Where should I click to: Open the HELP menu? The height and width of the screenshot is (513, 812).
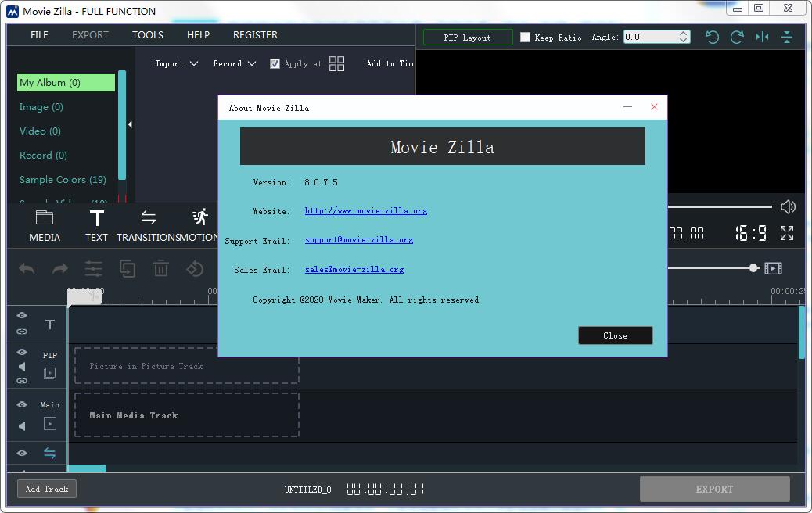coord(199,34)
